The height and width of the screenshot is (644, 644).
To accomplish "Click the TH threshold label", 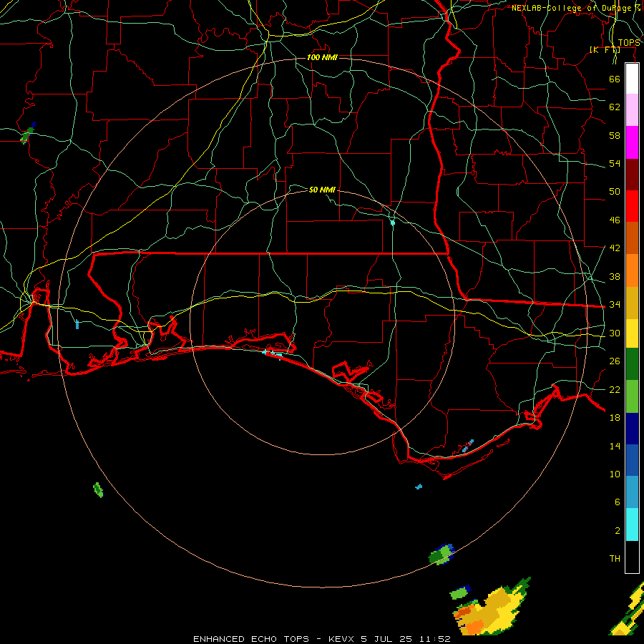I will point(615,559).
